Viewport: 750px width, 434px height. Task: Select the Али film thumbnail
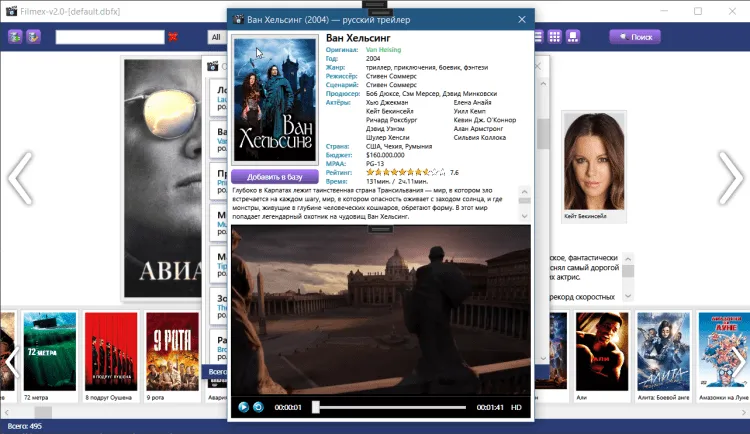602,352
